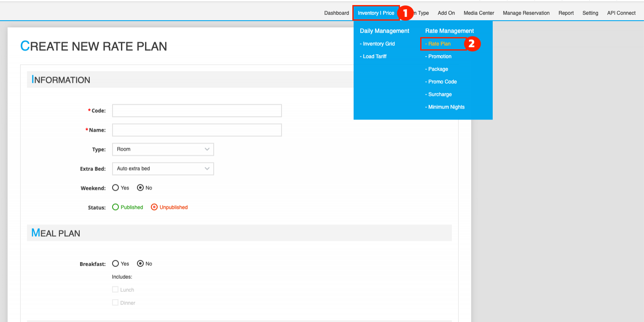Open Inventory Grid under Daily Management
644x322 pixels.
tap(378, 44)
